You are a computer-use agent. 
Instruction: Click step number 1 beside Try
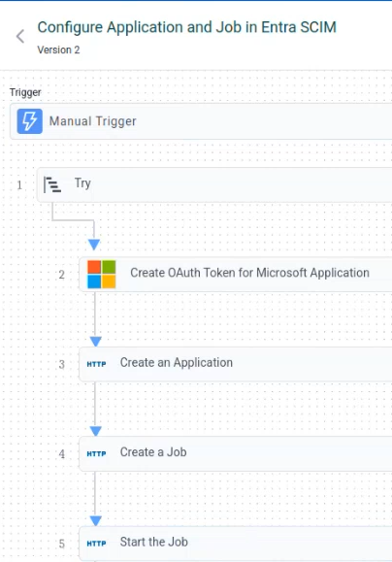click(19, 185)
